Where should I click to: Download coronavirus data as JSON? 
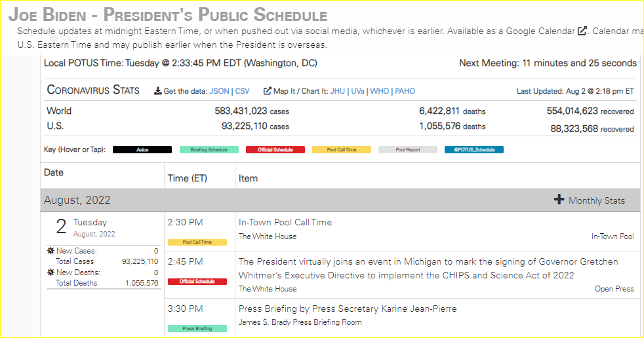220,91
